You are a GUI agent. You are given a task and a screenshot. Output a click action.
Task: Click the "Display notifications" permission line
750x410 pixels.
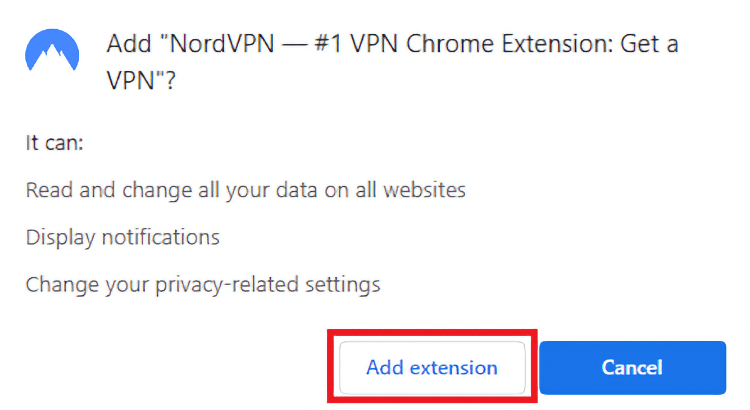point(122,237)
